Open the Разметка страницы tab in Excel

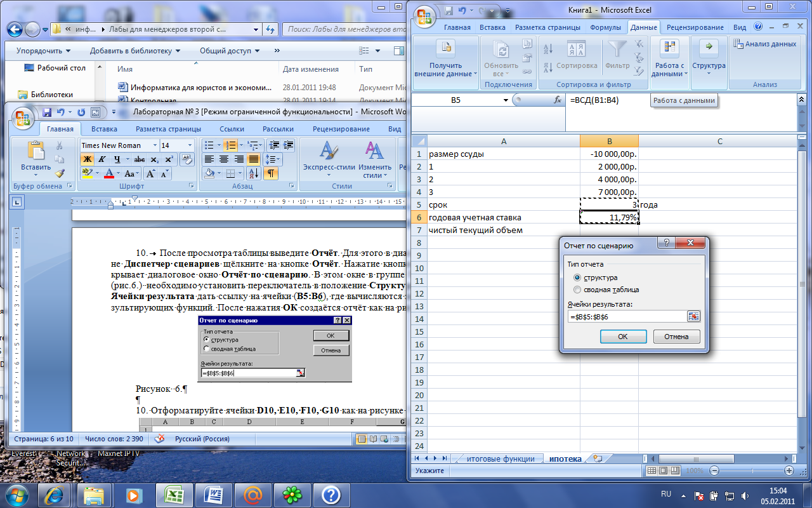tap(547, 27)
